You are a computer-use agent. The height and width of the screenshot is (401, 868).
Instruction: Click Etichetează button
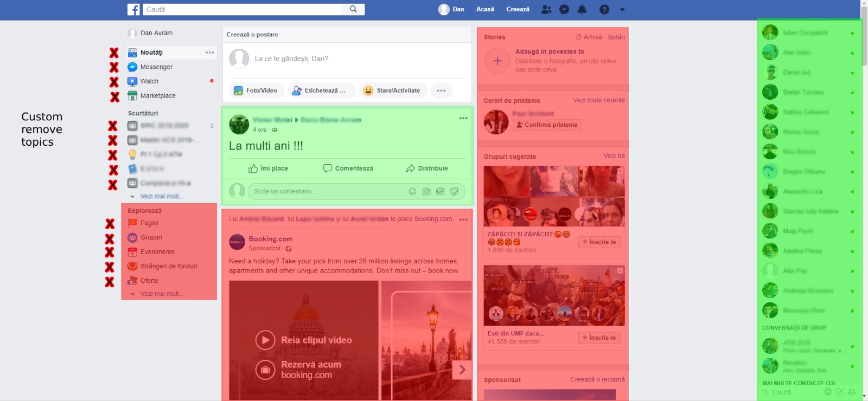pyautogui.click(x=321, y=90)
